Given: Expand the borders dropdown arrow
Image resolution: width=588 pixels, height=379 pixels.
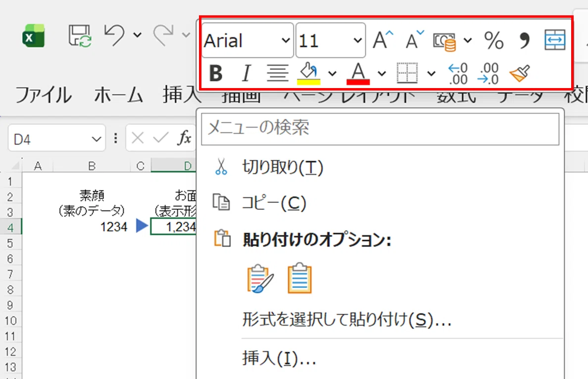Looking at the screenshot, I should pyautogui.click(x=431, y=73).
